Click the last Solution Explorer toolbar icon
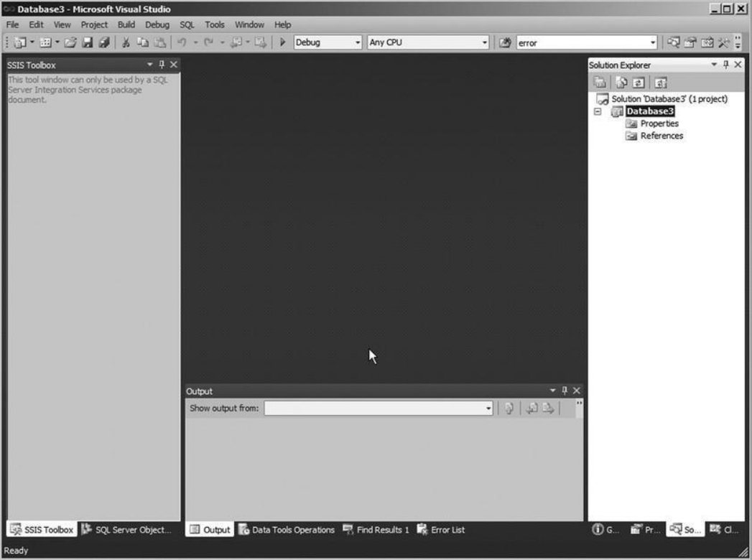 tap(660, 83)
